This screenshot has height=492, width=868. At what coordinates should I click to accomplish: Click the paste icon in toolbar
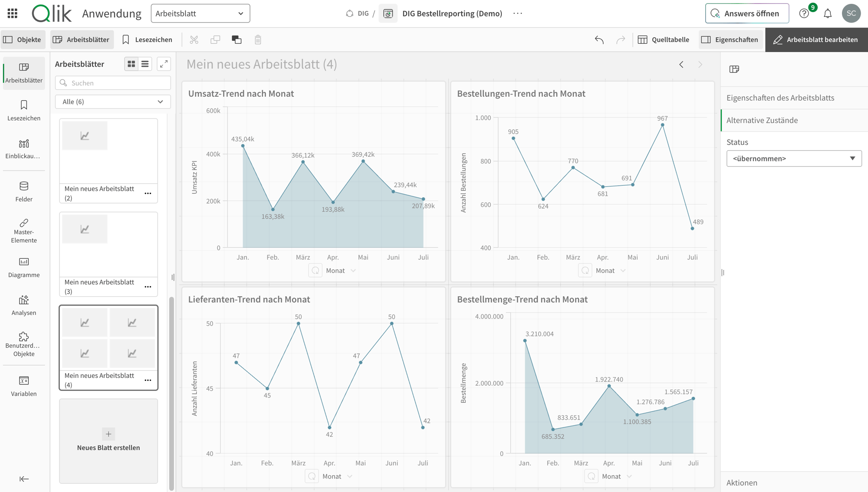(237, 39)
